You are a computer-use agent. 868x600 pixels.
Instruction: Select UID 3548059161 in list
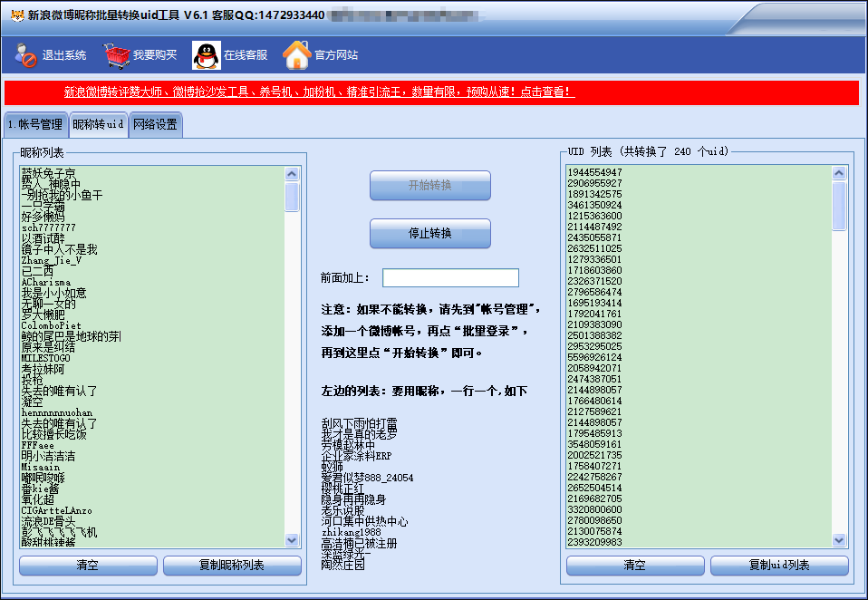click(595, 444)
